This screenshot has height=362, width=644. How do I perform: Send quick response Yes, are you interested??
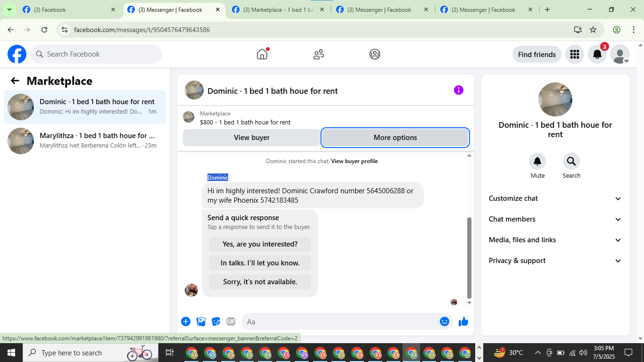tap(260, 244)
